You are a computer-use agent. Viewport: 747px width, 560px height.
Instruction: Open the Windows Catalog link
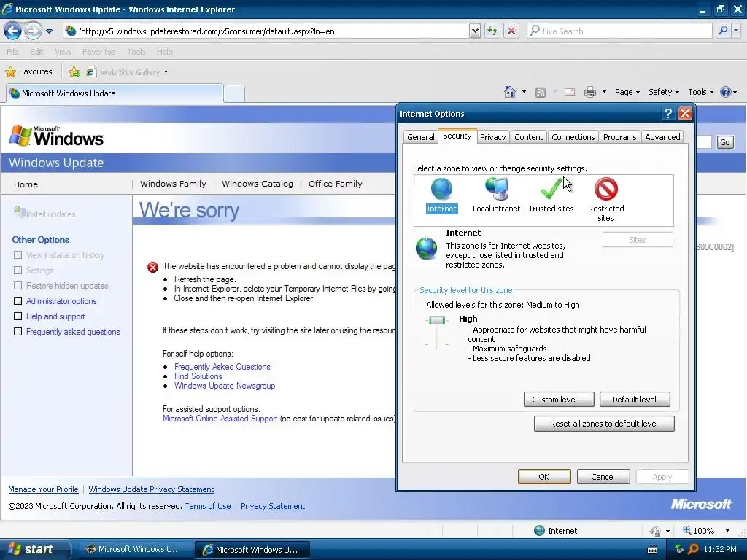point(258,184)
